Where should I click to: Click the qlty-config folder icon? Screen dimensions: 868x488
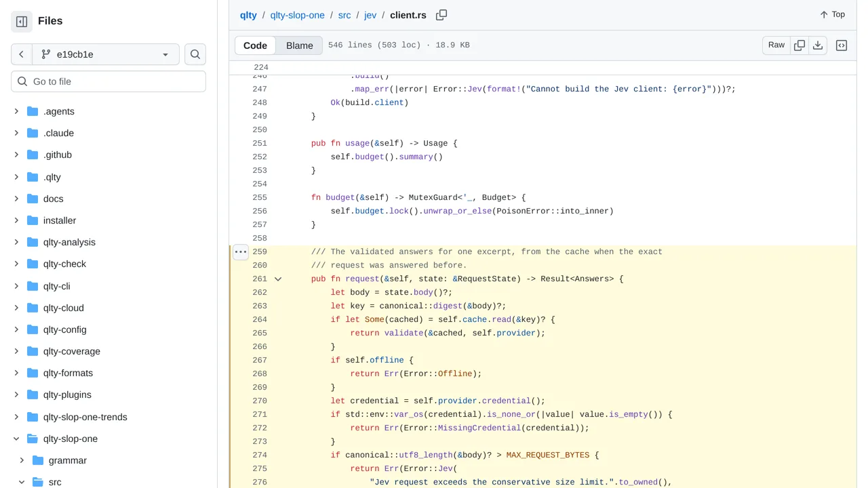(33, 329)
